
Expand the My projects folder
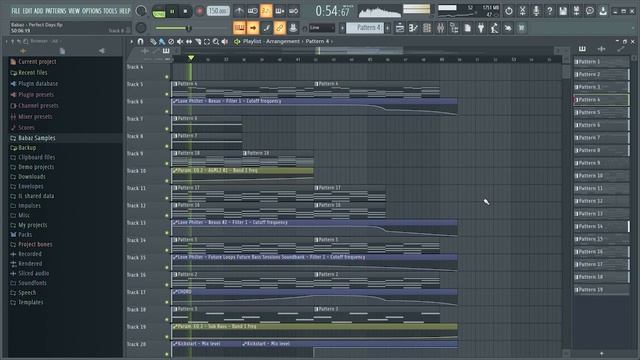click(x=32, y=225)
